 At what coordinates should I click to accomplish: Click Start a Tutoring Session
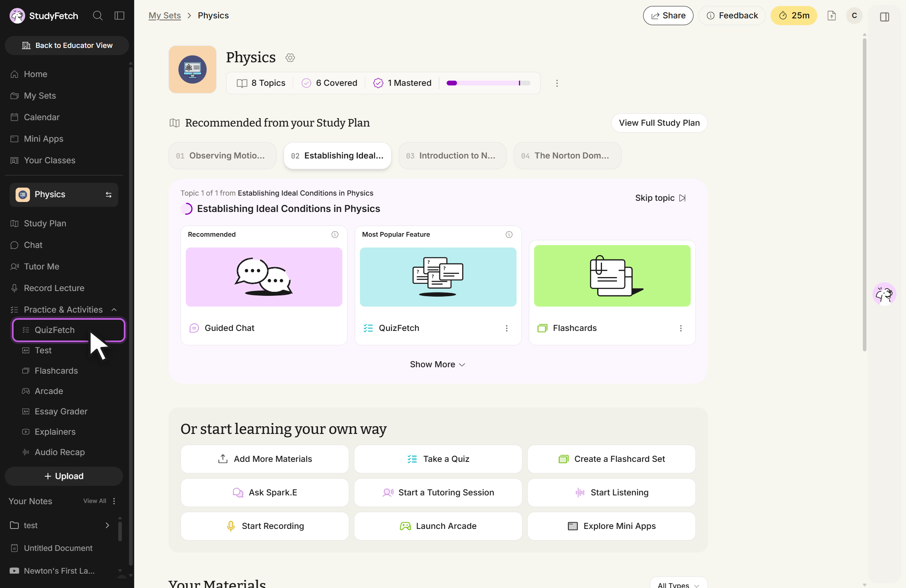click(438, 493)
